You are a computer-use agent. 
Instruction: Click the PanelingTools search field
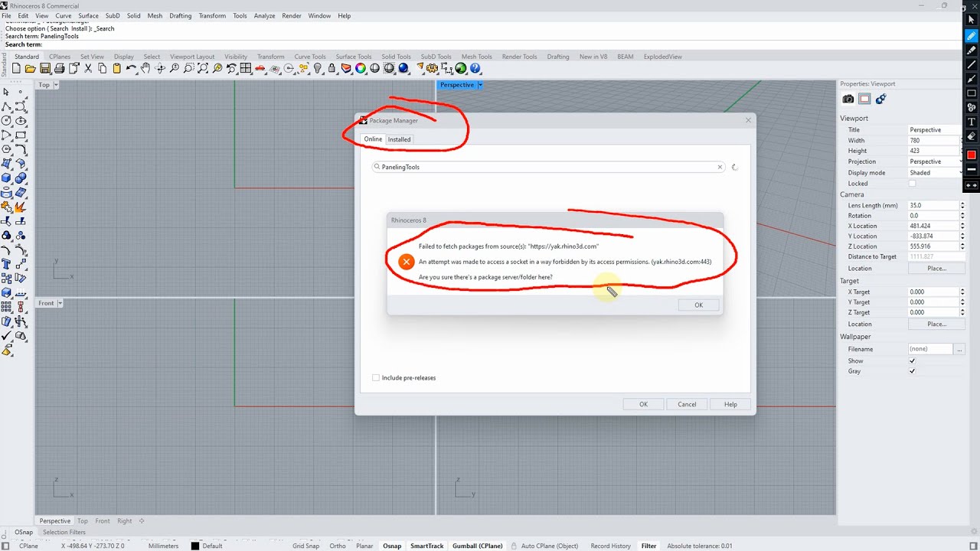548,167
